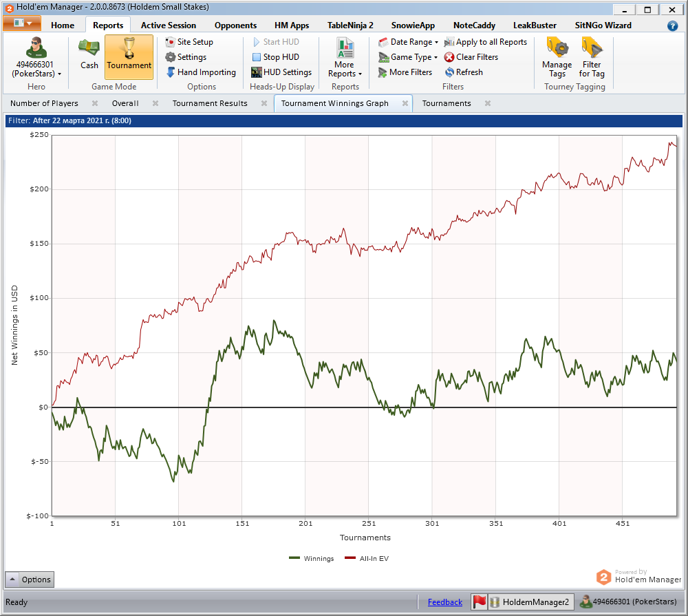
Task: Click the Tournaments axis label
Action: (x=365, y=538)
